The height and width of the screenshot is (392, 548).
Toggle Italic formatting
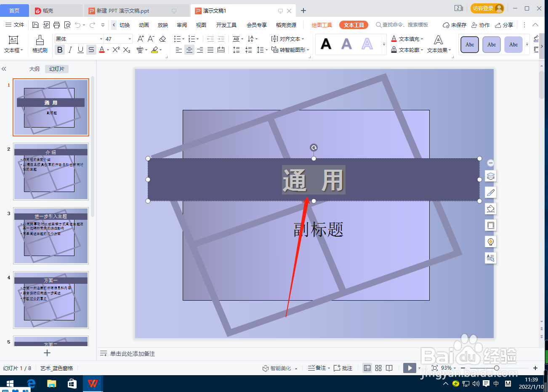pos(70,50)
